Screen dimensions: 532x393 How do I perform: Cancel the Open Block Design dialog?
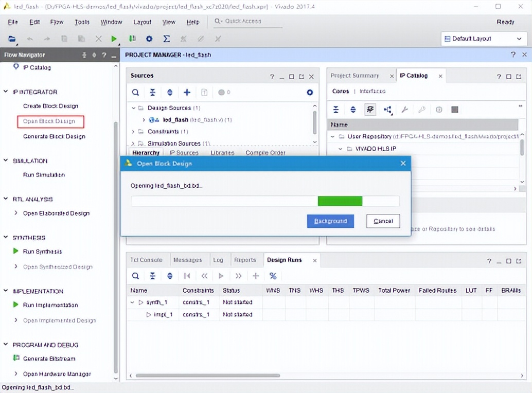point(383,221)
